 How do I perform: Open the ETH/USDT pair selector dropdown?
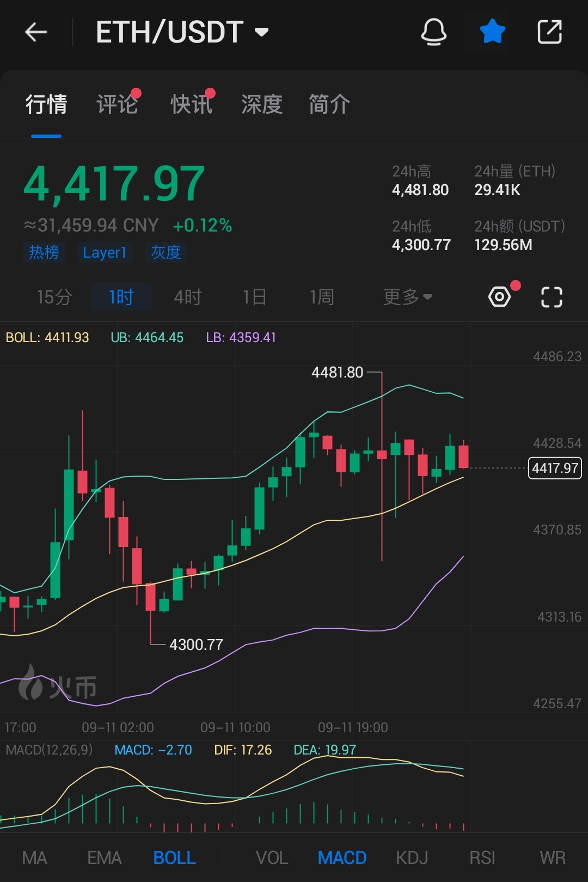coord(182,32)
